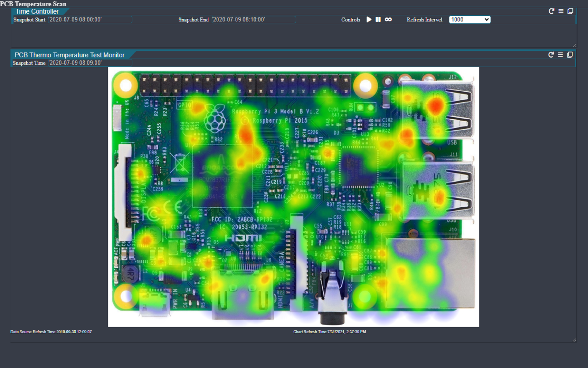Screen dimensions: 588x368
Task: Click the red hotspot on the USB port
Action: pos(435,106)
